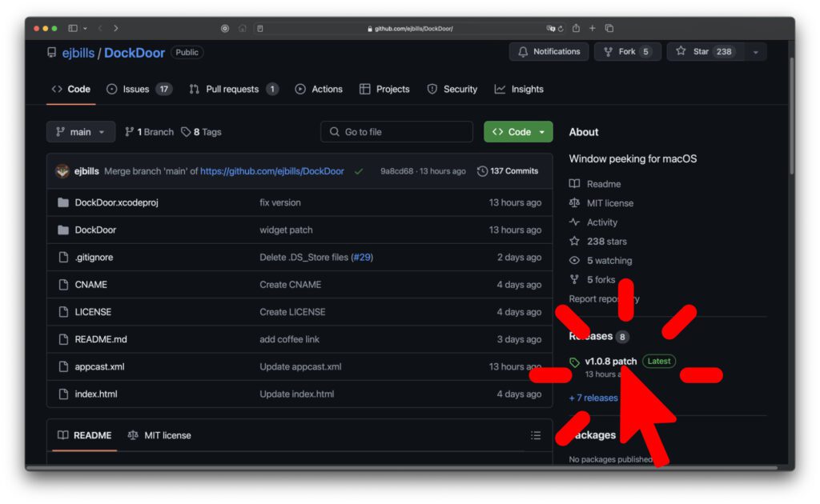This screenshot has width=820, height=504.
Task: Click the README outline list icon
Action: (x=536, y=436)
